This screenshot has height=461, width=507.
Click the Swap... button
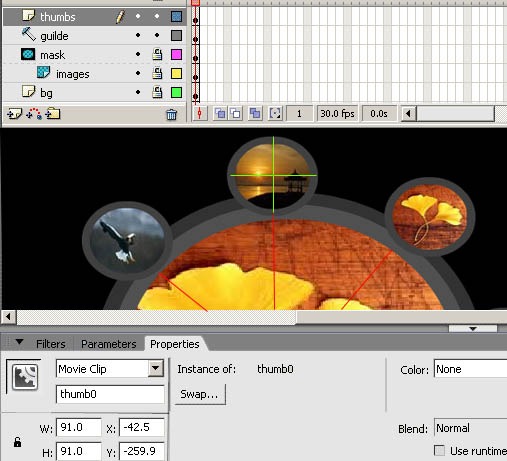point(200,395)
